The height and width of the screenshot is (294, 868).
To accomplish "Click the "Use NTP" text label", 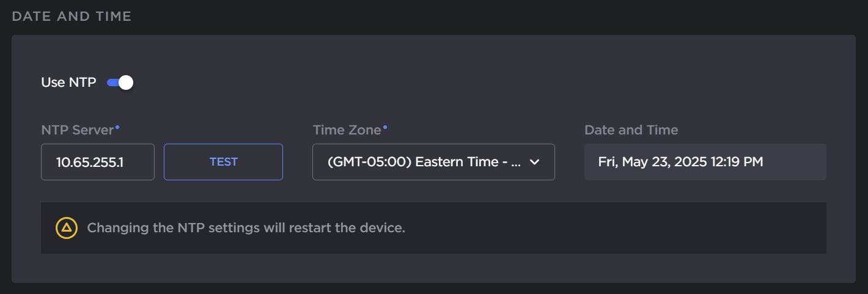I will pyautogui.click(x=68, y=83).
